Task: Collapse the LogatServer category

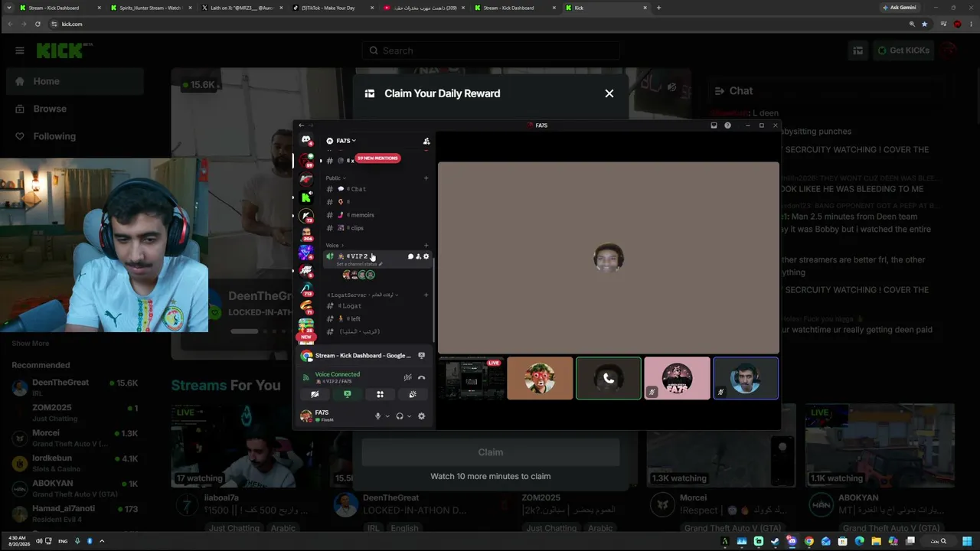Action: [x=363, y=295]
